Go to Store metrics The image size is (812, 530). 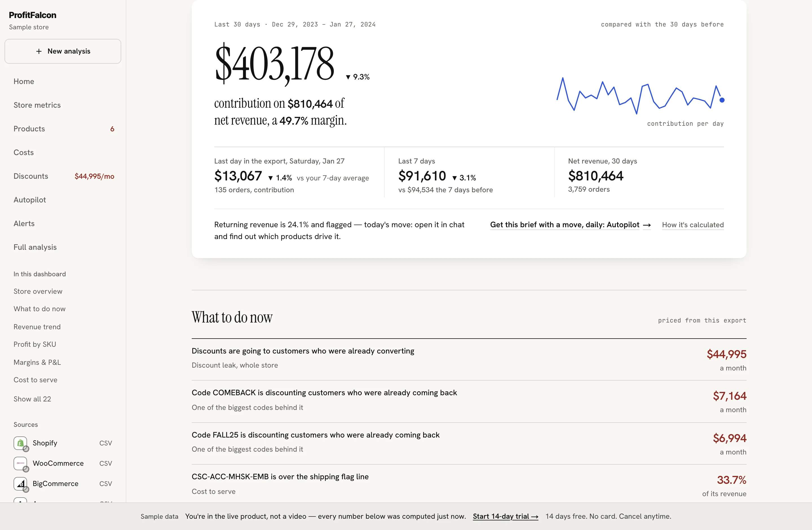[37, 105]
